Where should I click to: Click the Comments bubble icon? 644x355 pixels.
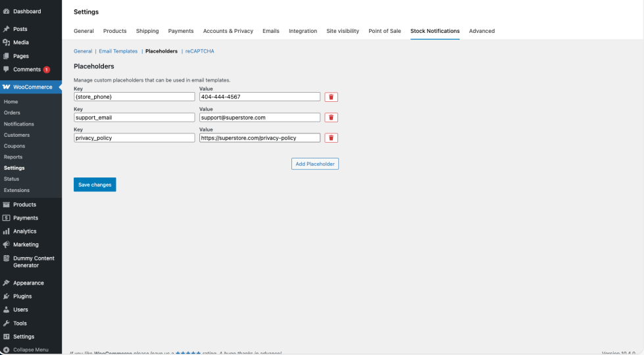[x=6, y=70]
